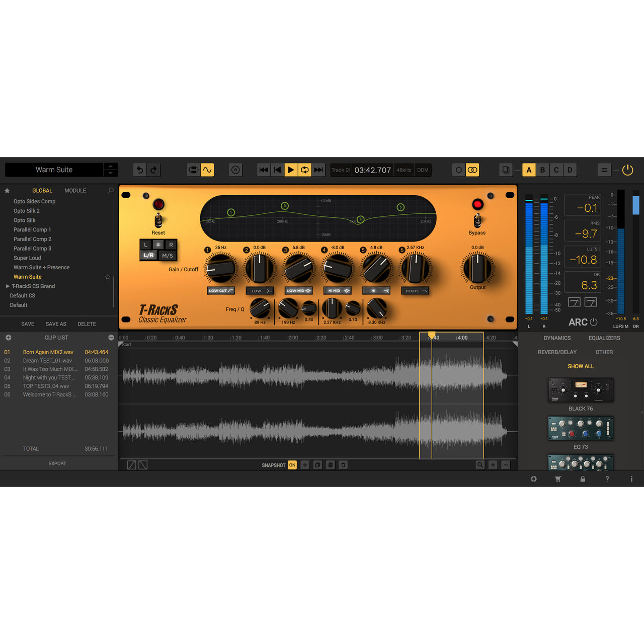The image size is (644, 644).
Task: Click the EXPORT button below the clip list
Action: tap(57, 463)
